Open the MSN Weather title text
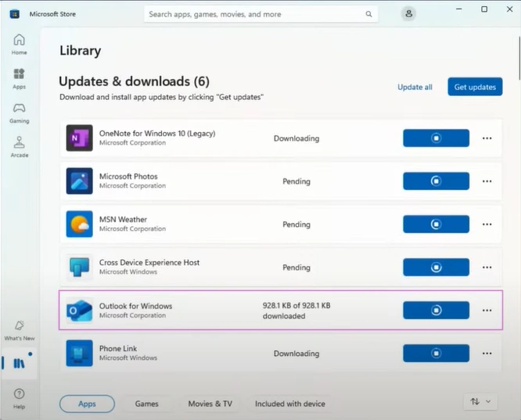Image resolution: width=521 pixels, height=420 pixels. click(123, 219)
